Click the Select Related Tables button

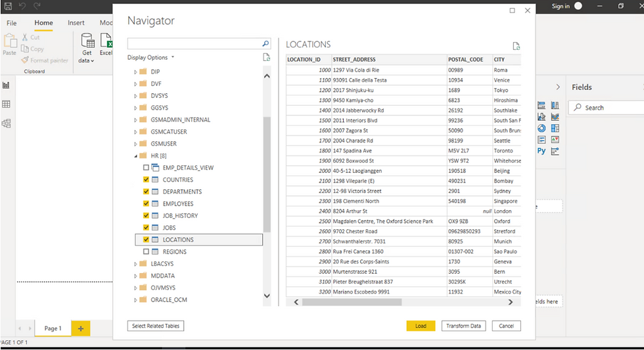pos(156,326)
